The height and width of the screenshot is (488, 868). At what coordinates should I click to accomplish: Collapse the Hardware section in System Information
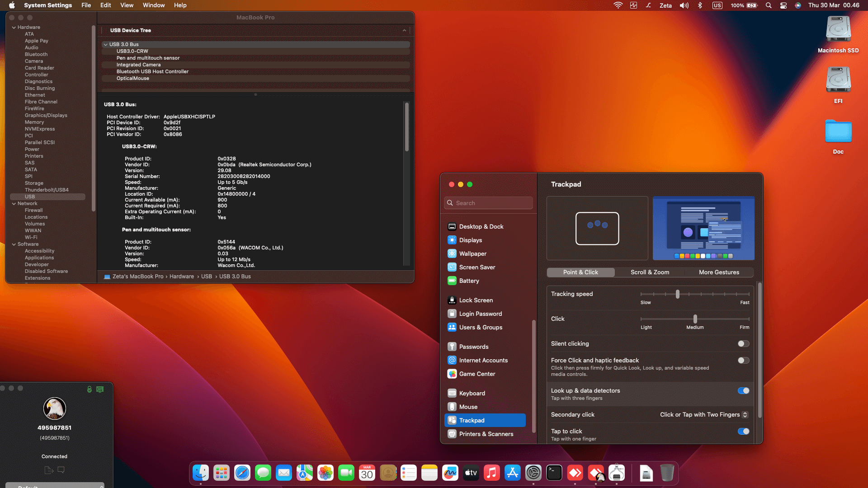coord(14,27)
